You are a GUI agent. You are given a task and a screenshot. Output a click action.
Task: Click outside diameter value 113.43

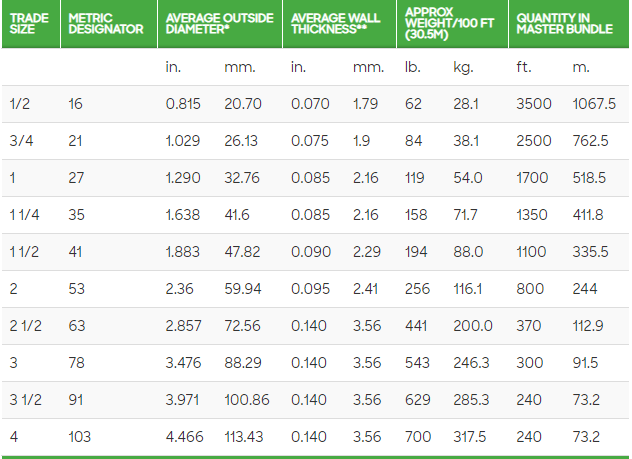point(246,436)
